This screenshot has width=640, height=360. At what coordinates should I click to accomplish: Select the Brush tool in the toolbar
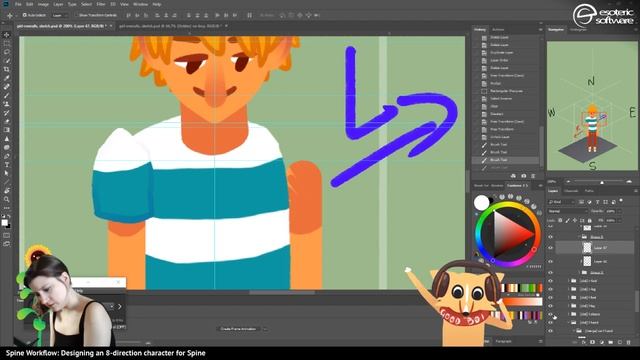[x=7, y=96]
